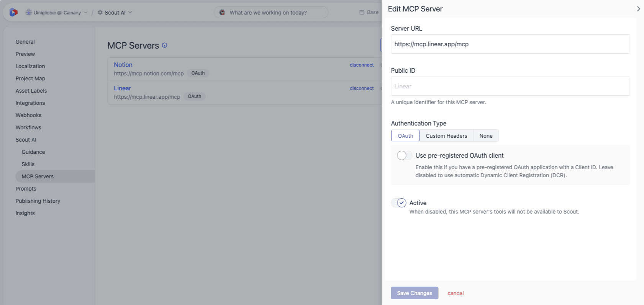644x305 pixels.
Task: Collapse the Edit MCP Server panel arrow
Action: click(x=638, y=9)
